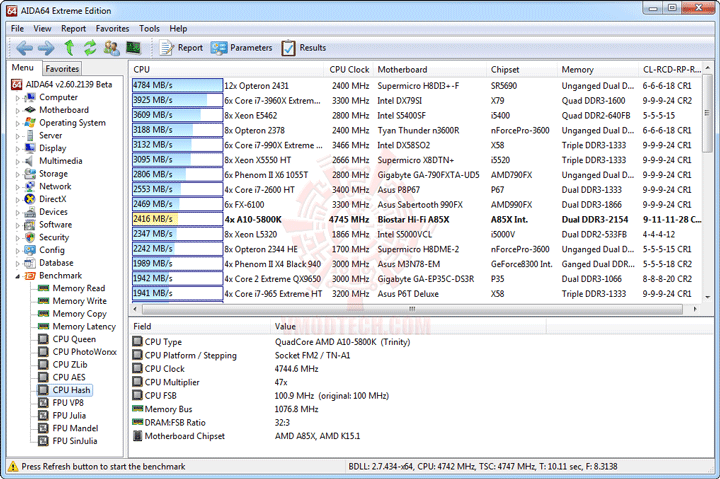Click the users toolbar icon
The image size is (720, 479).
coord(111,48)
